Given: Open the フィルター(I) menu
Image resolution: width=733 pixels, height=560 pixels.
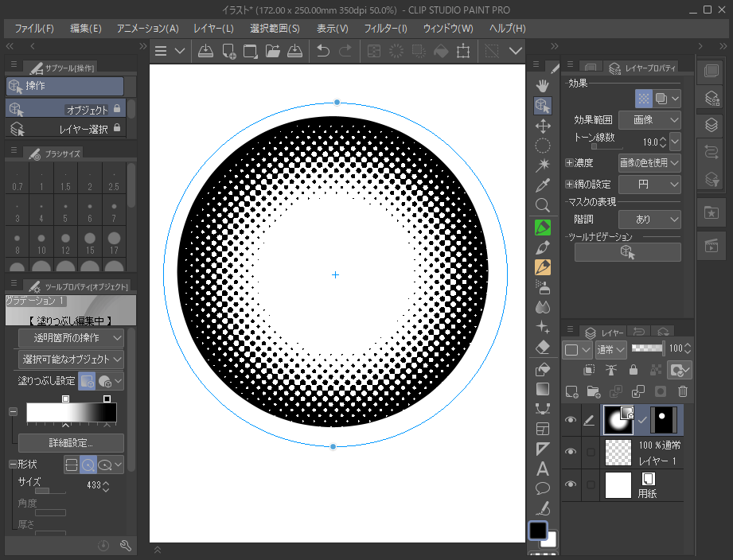Looking at the screenshot, I should pos(385,29).
